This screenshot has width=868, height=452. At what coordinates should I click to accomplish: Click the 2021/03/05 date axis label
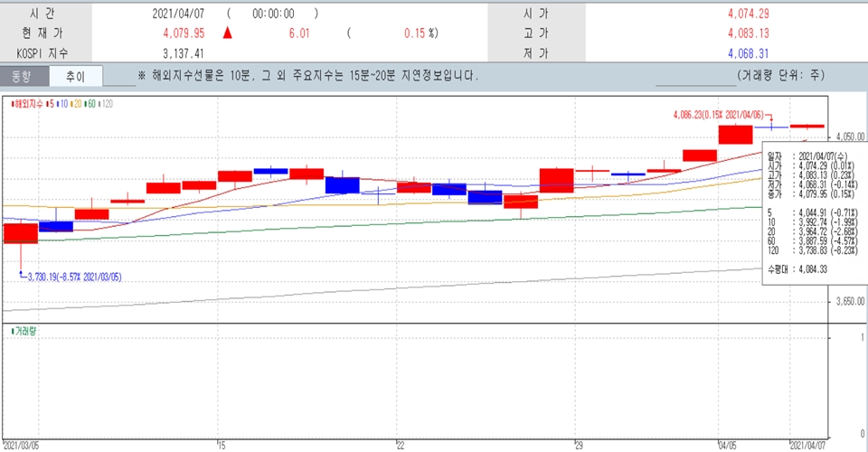21,446
